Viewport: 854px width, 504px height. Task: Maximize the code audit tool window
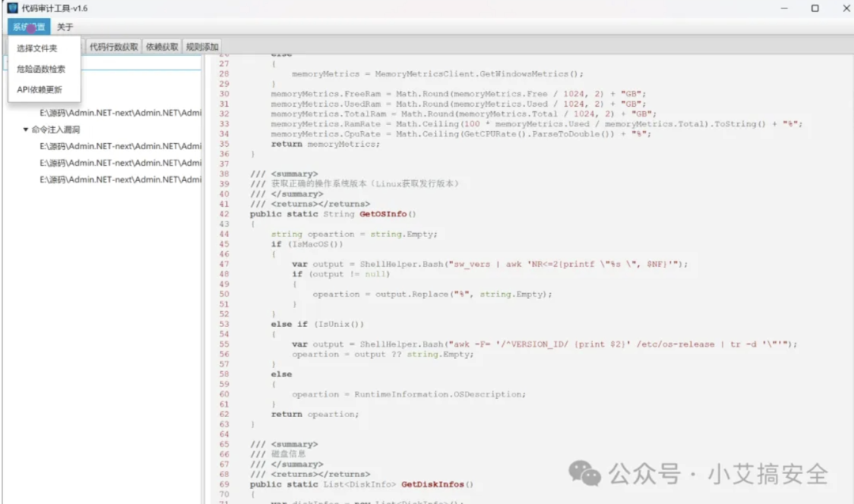pyautogui.click(x=814, y=8)
